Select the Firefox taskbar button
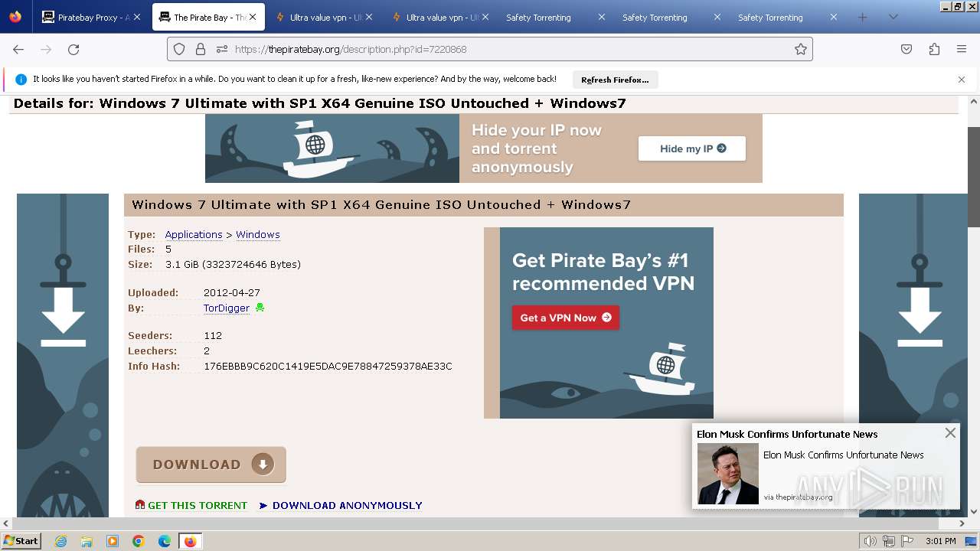The height and width of the screenshot is (551, 980). (191, 541)
